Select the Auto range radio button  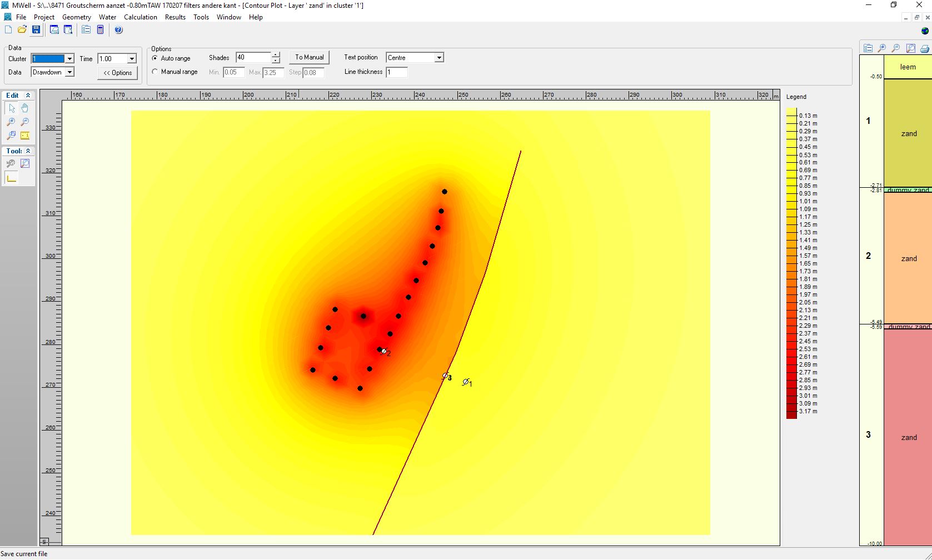[155, 58]
